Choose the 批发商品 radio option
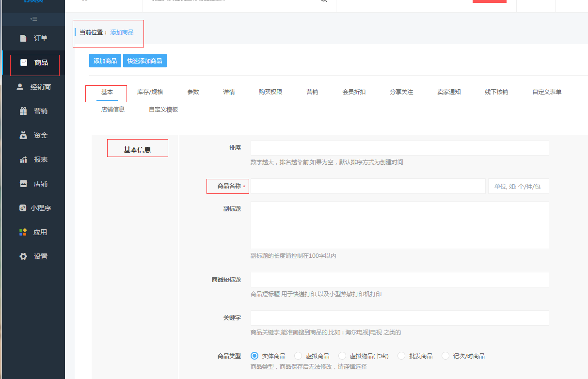The height and width of the screenshot is (379, 588). pyautogui.click(x=401, y=356)
